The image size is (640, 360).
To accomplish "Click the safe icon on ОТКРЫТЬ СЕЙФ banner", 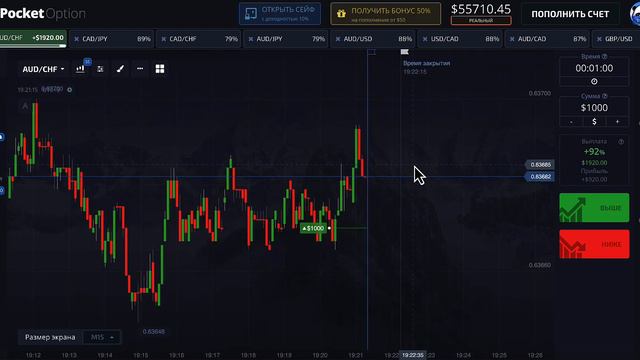I will [x=250, y=14].
